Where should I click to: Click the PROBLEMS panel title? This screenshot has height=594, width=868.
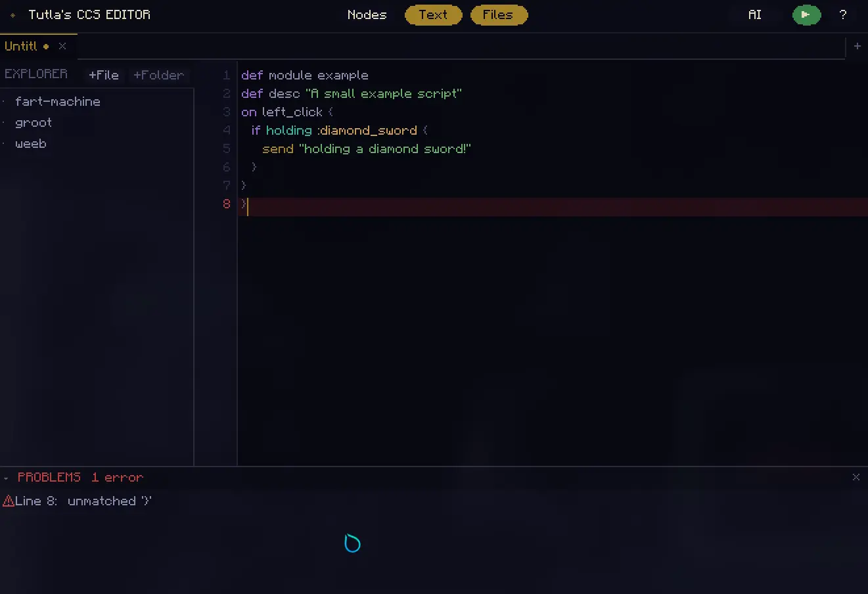coord(49,478)
